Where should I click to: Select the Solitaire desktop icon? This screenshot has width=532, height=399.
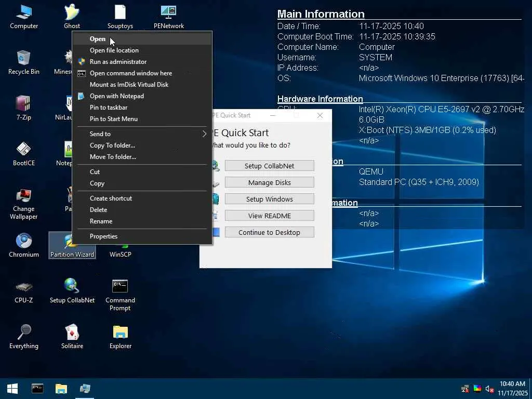[72, 333]
